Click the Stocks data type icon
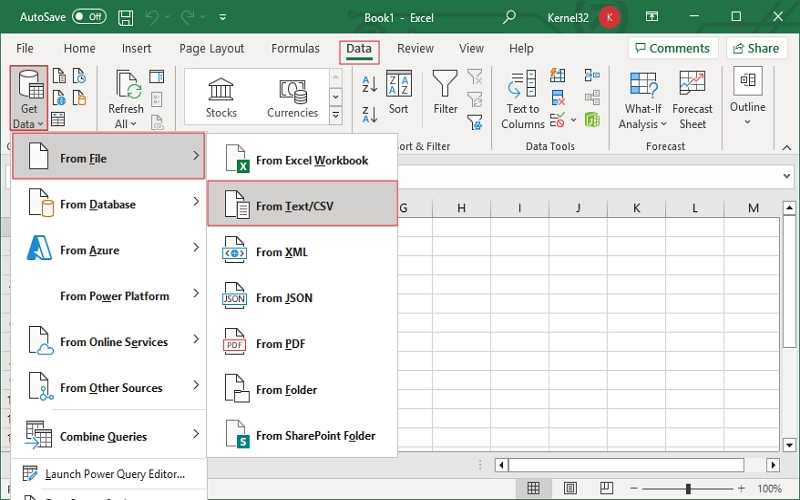 point(221,90)
